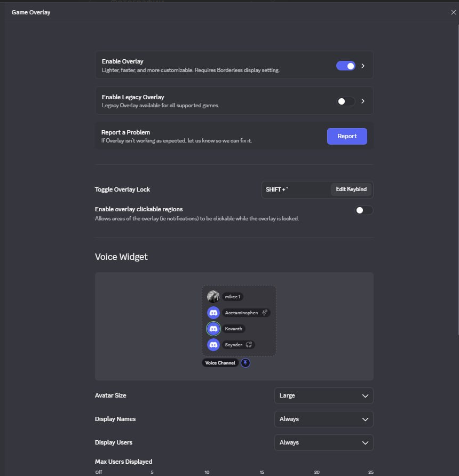Set Max Users Displayed slider to Off
The height and width of the screenshot is (476, 459).
(x=99, y=472)
